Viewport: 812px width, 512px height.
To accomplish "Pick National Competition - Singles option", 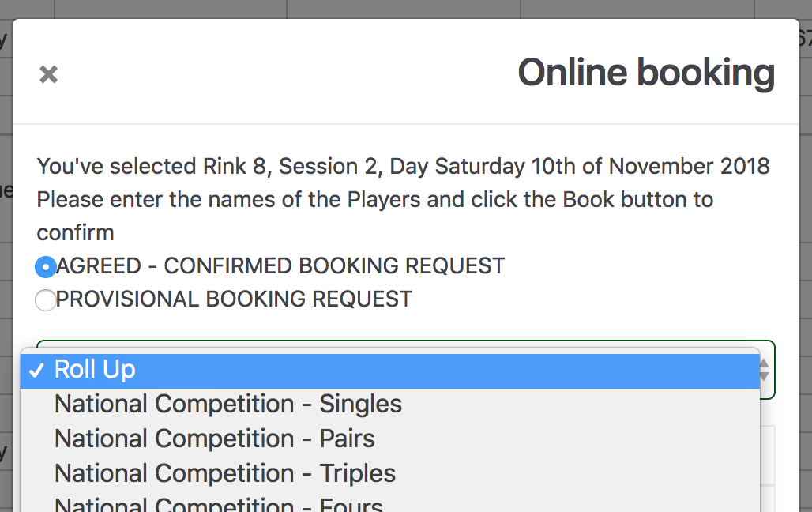I will pos(227,405).
